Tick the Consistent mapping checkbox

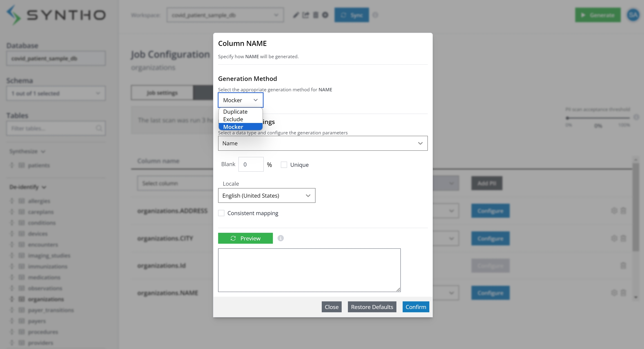coord(221,213)
